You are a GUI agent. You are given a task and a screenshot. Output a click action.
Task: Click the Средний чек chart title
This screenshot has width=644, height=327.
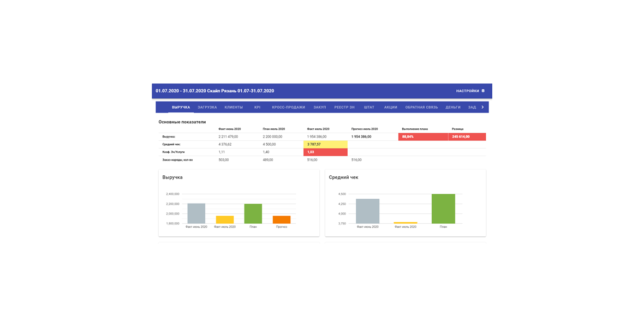pyautogui.click(x=344, y=177)
